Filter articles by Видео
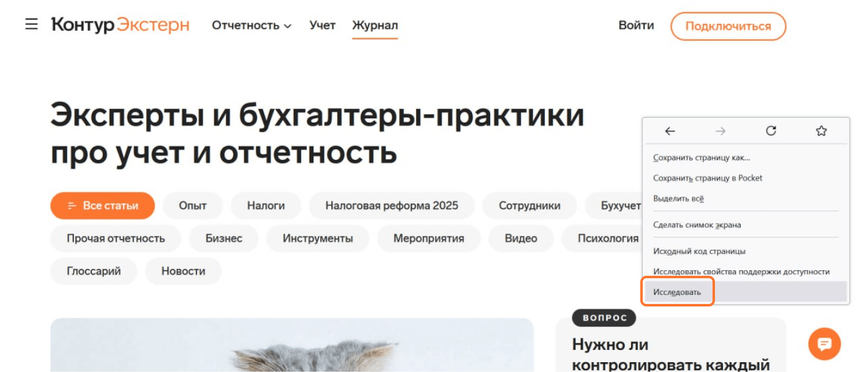The height and width of the screenshot is (372, 868). [521, 238]
